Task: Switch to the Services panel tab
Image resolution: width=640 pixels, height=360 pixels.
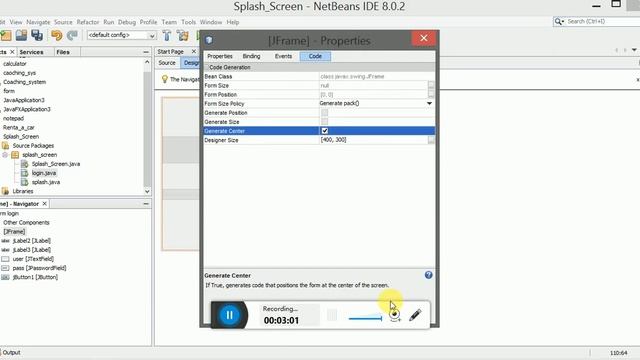Action: [x=31, y=52]
